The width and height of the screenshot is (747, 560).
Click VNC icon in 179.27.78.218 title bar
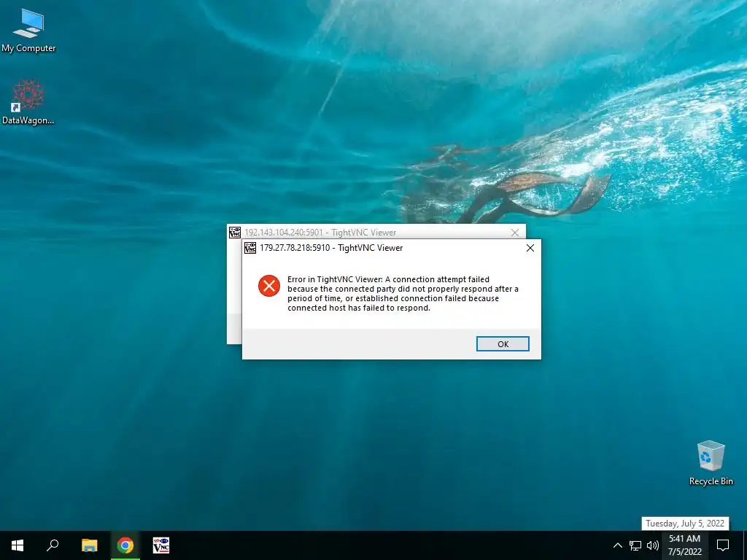250,248
